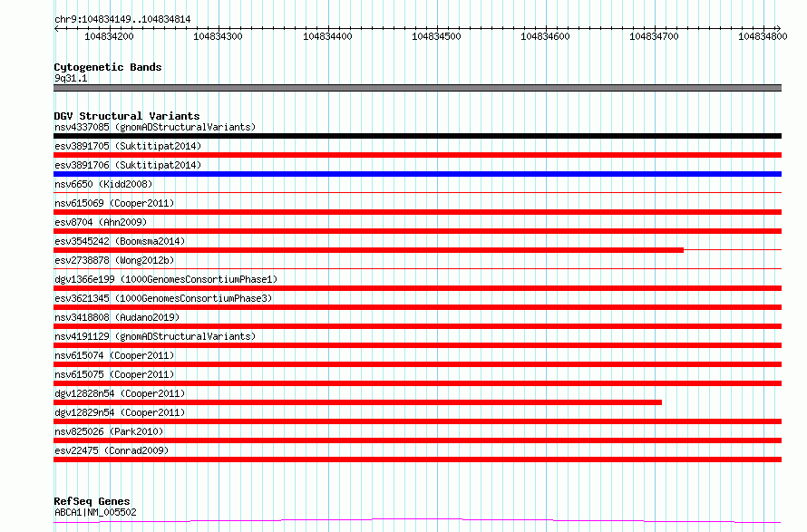Open variant esv3891706 Suktitipat2014 label
Image resolution: width=807 pixels, height=532 pixels.
coord(128,165)
